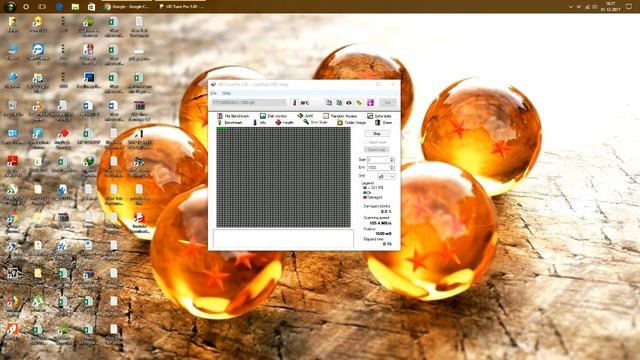The image size is (640, 360).
Task: Click the Exit button in the toolbar
Action: (388, 102)
